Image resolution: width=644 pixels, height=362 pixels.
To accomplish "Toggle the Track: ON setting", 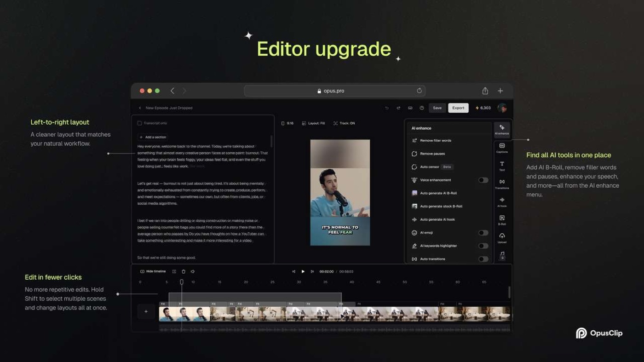I will pos(344,123).
